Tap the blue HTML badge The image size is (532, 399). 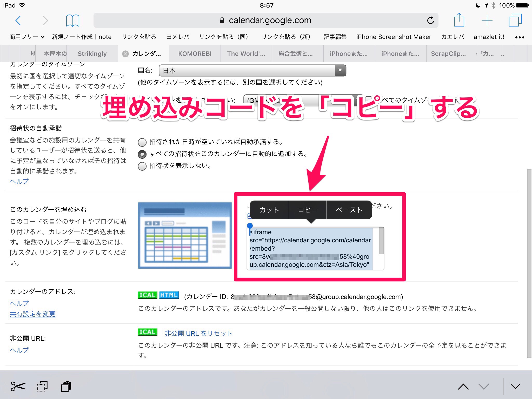(x=169, y=295)
